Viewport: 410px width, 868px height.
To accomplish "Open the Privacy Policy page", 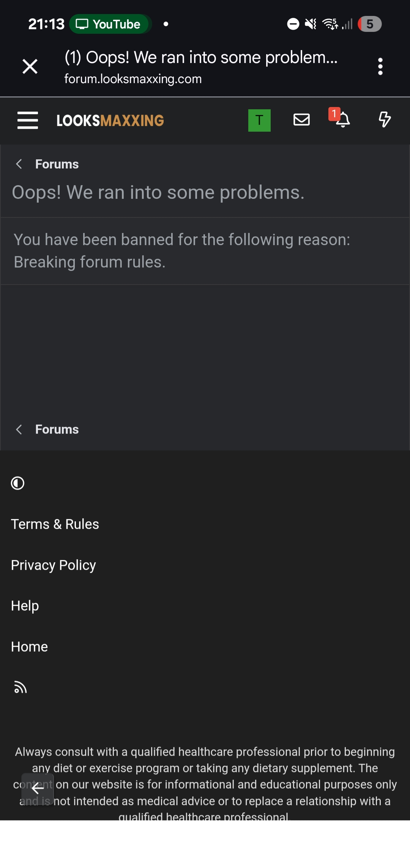I will [53, 565].
